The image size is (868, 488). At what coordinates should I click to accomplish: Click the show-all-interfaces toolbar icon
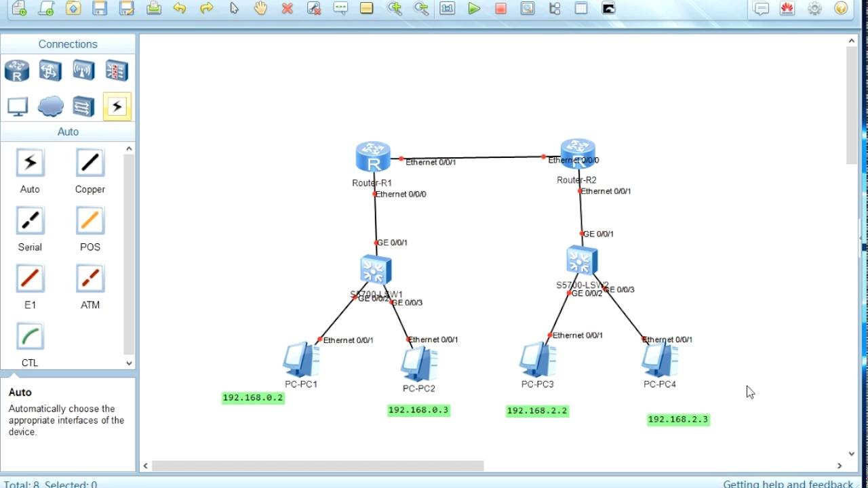point(555,8)
